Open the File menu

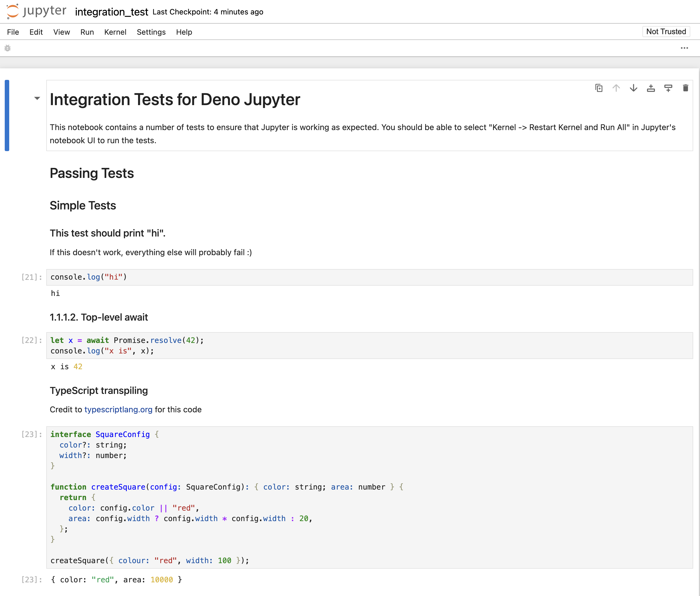point(13,32)
